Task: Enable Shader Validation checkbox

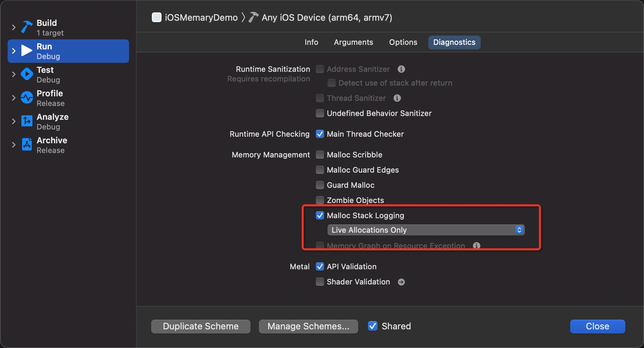Action: point(320,282)
